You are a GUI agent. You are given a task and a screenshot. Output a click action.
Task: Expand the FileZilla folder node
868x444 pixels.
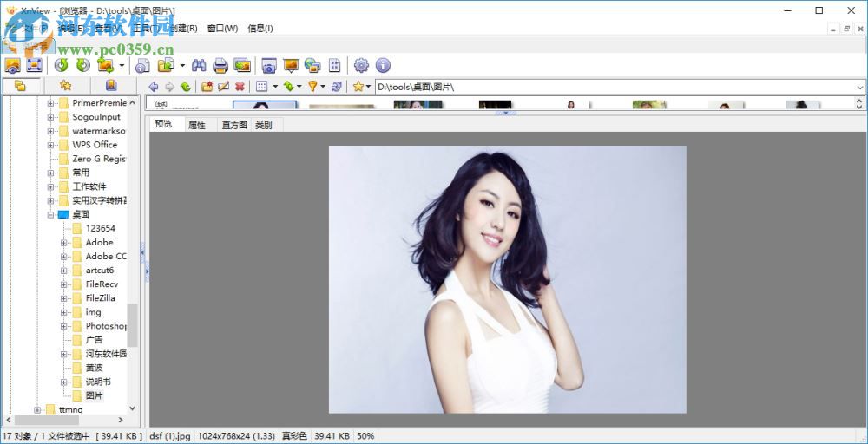63,298
